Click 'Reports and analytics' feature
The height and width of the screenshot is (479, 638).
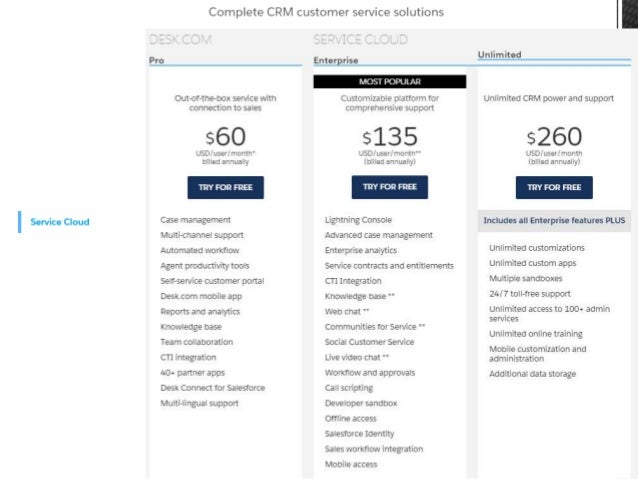[x=200, y=312]
